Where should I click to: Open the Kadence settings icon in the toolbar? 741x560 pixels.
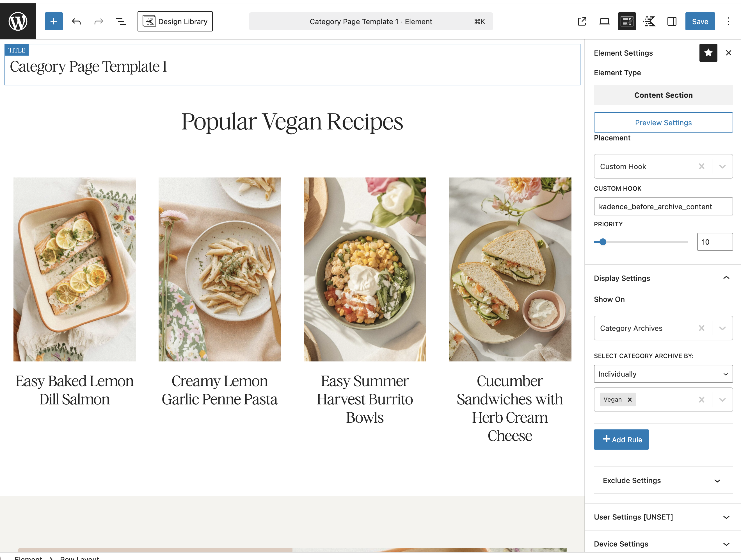[649, 21]
